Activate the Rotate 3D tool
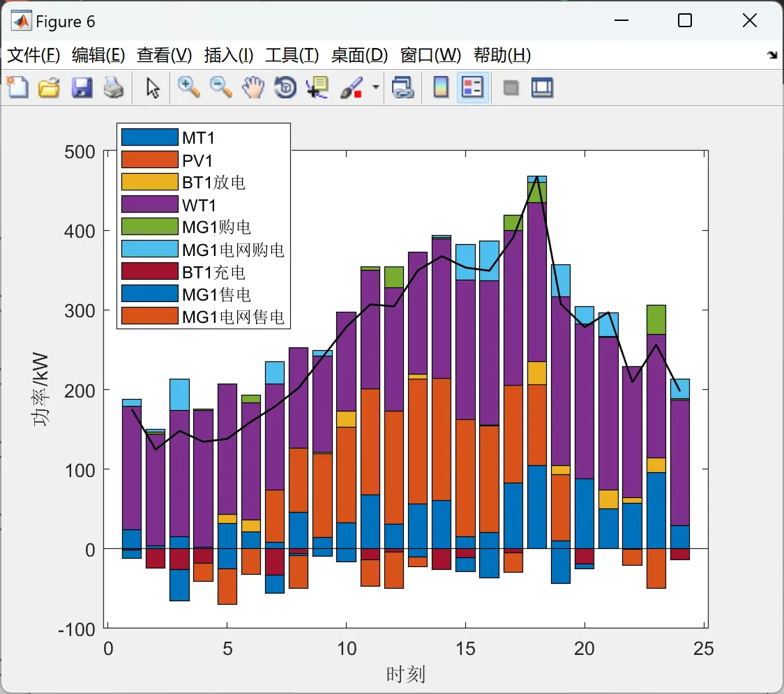Image resolution: width=784 pixels, height=694 pixels. tap(285, 87)
